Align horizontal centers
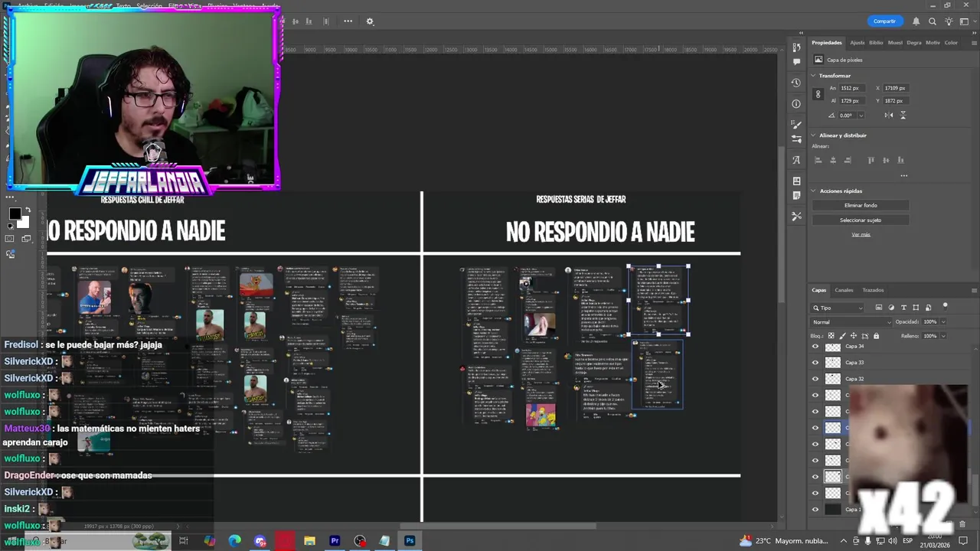This screenshot has width=980, height=551. [833, 160]
